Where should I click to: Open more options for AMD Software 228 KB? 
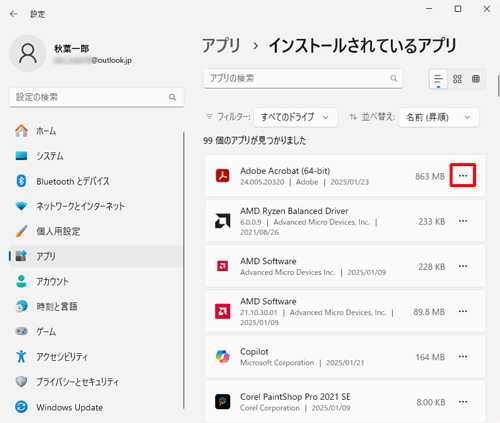pos(463,266)
